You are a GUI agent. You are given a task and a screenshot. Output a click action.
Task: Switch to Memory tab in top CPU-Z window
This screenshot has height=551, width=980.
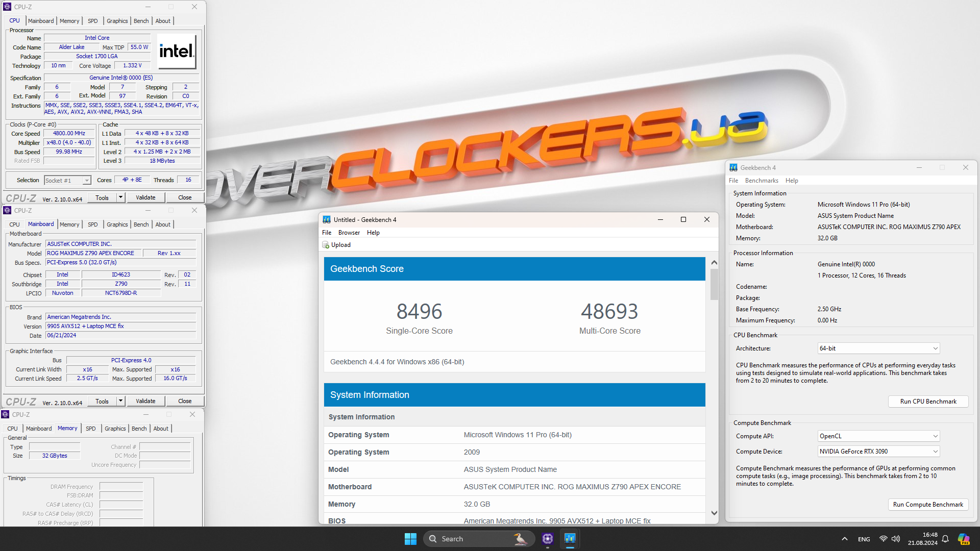(69, 21)
